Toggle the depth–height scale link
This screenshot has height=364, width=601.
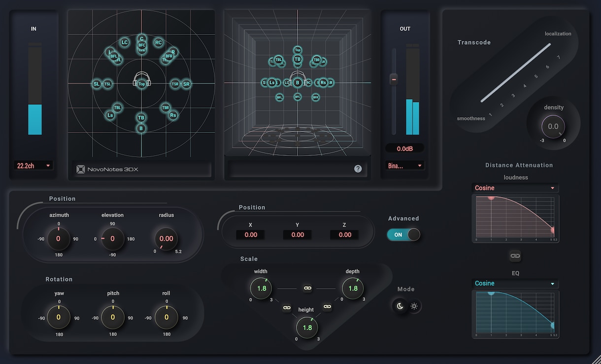point(327,307)
